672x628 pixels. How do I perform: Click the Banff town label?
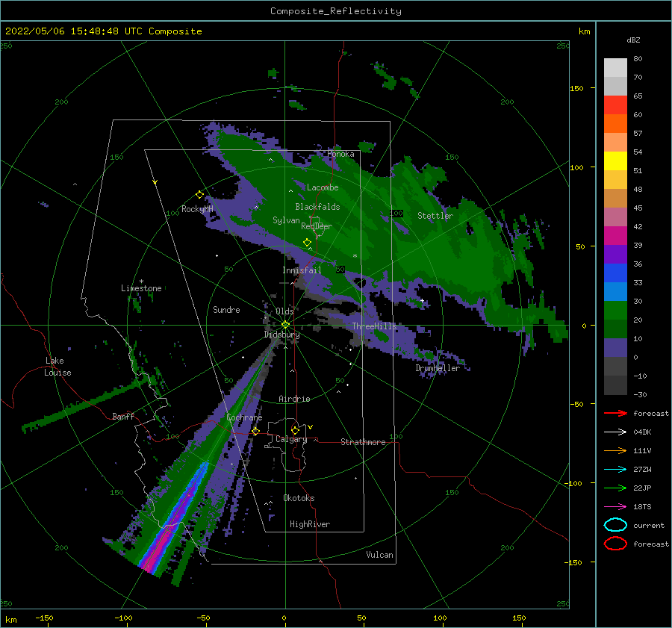pos(123,416)
